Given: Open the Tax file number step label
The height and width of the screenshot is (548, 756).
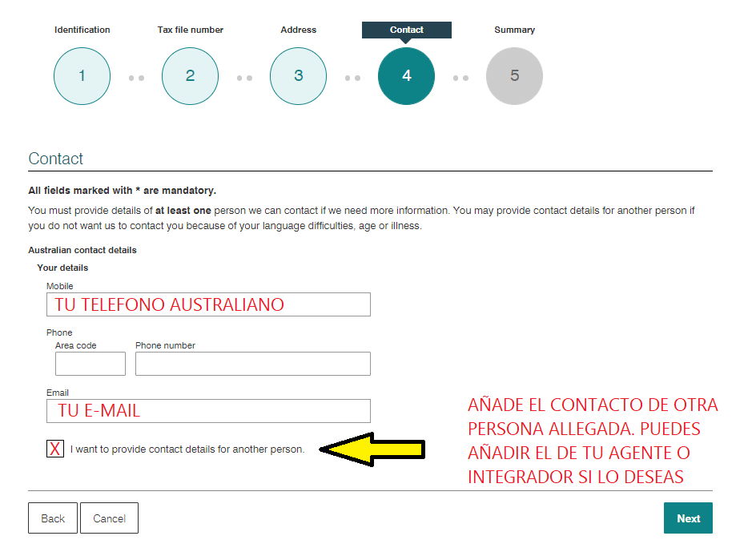Looking at the screenshot, I should [x=190, y=30].
